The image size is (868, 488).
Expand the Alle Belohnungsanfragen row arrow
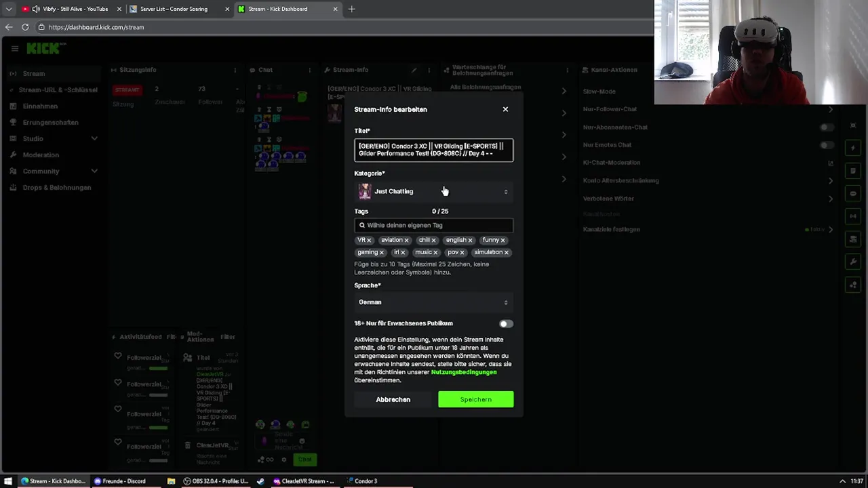pyautogui.click(x=564, y=91)
